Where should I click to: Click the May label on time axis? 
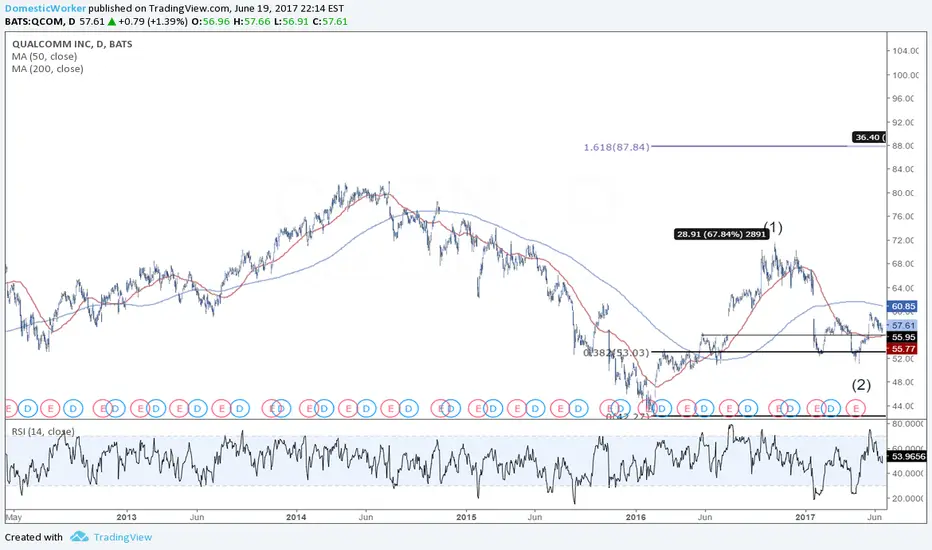14,517
